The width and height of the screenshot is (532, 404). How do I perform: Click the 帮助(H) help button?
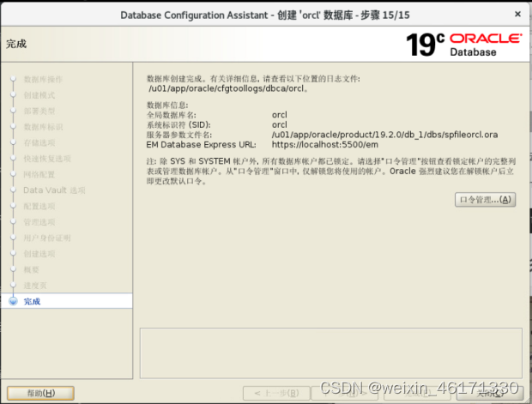pyautogui.click(x=40, y=393)
